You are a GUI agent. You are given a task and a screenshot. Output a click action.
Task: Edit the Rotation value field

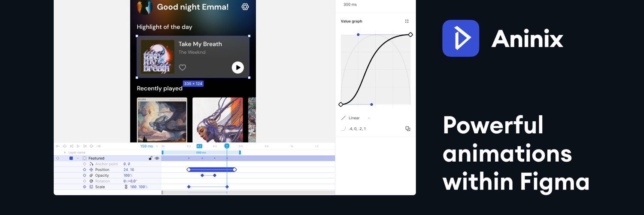click(130, 181)
